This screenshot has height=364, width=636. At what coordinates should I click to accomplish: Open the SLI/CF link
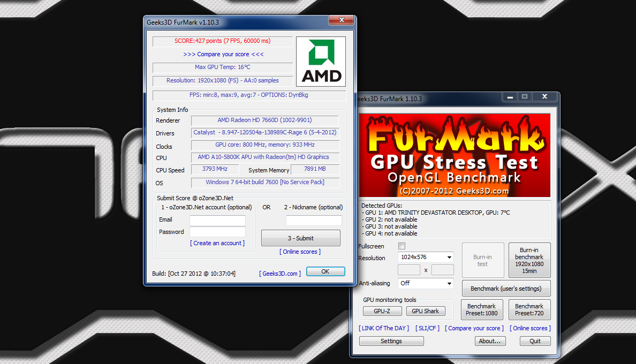click(x=428, y=328)
